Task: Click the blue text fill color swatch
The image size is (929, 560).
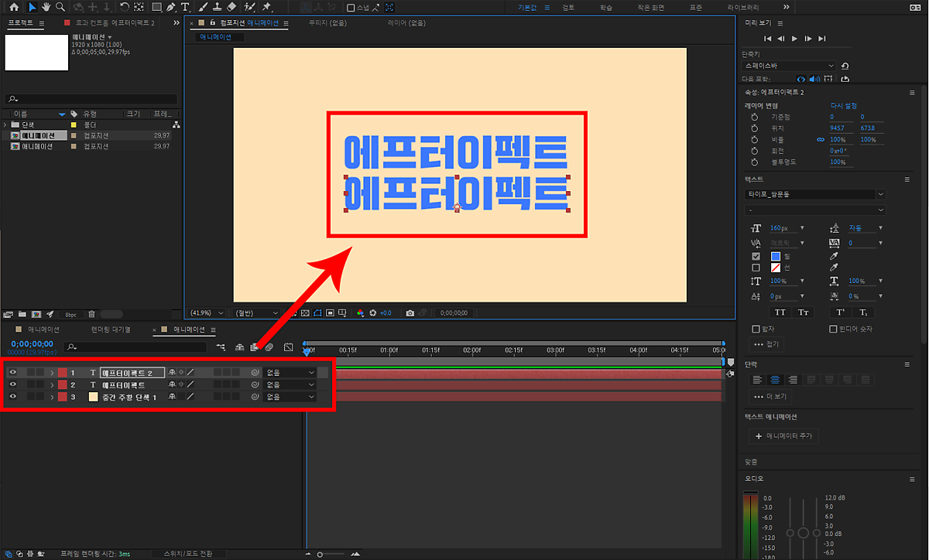Action: tap(776, 256)
